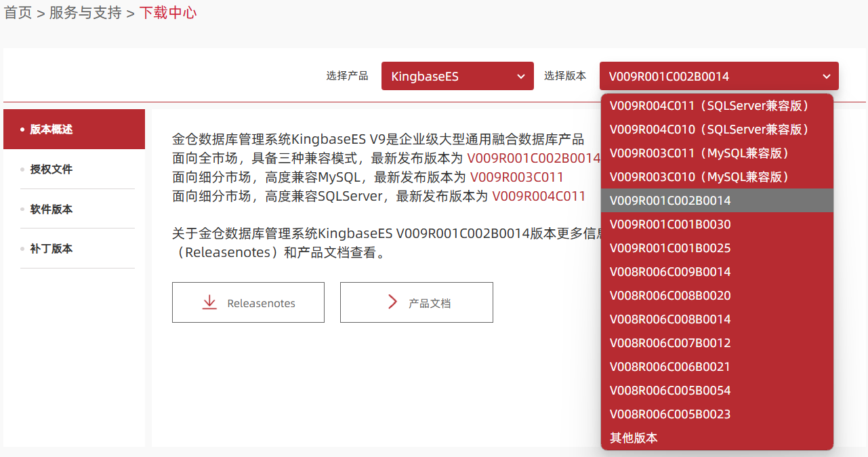Select version V009R001C001B0030
Image resolution: width=868 pixels, height=457 pixels.
coord(717,224)
